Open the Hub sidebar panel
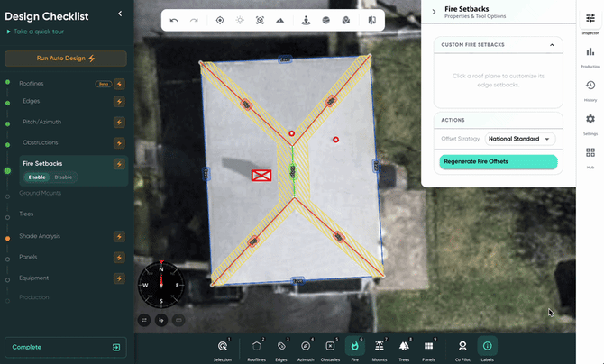604x364 pixels. [x=590, y=158]
